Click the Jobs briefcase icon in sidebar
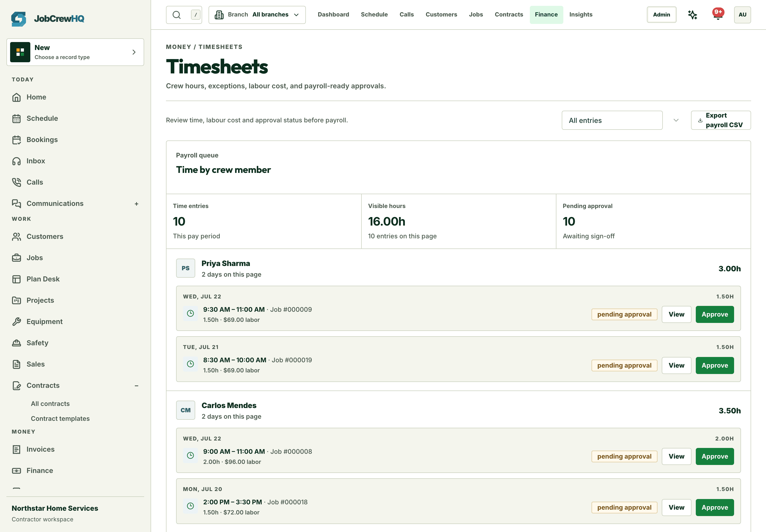The image size is (766, 532). tap(16, 258)
